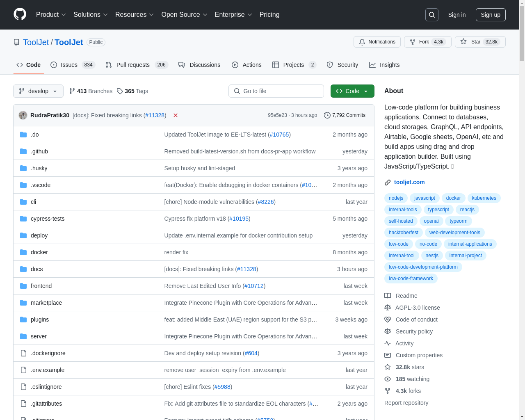The height and width of the screenshot is (420, 525).
Task: Open the Security tab
Action: pyautogui.click(x=342, y=65)
